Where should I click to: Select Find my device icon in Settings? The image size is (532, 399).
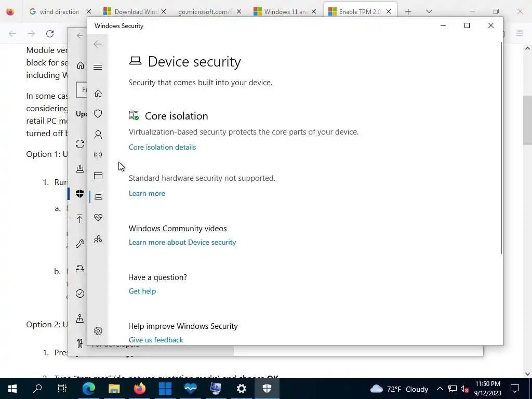[79, 318]
